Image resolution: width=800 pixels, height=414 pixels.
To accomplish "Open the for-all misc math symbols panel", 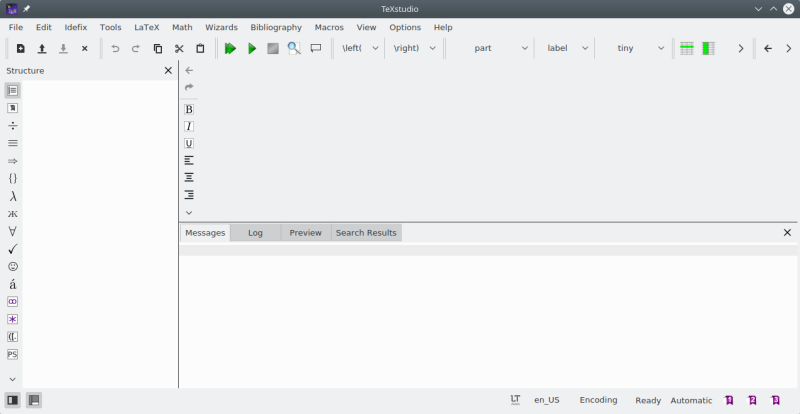I will (13, 231).
